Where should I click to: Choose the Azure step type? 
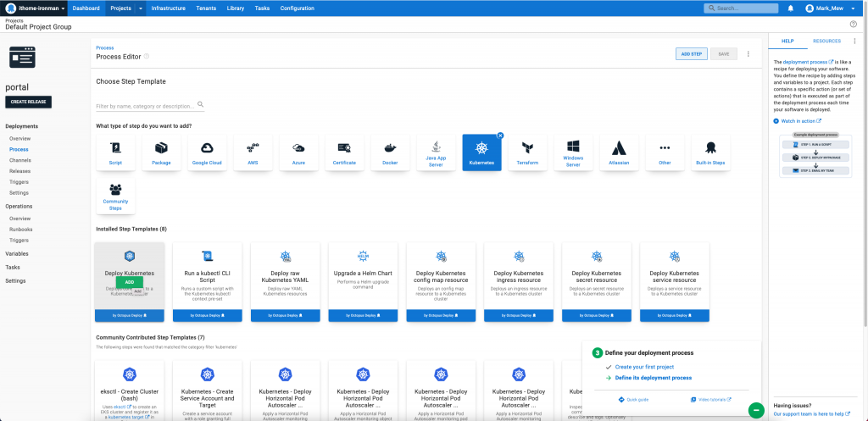[298, 152]
